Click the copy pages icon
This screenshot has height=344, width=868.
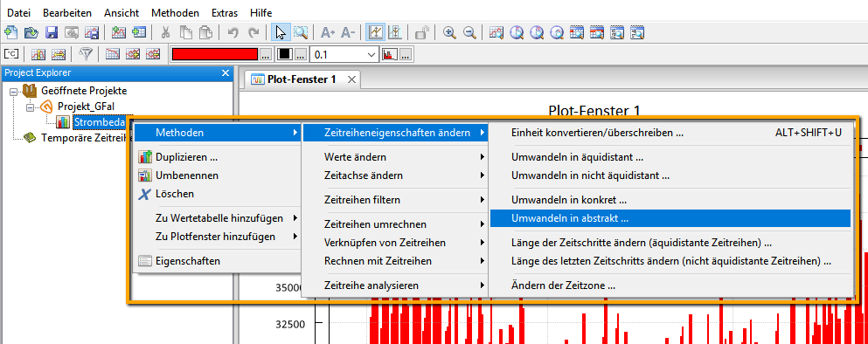[x=185, y=32]
